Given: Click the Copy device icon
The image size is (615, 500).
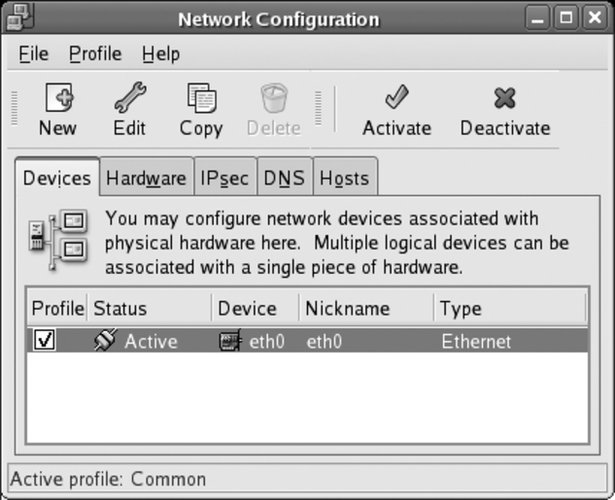Looking at the screenshot, I should (x=201, y=99).
